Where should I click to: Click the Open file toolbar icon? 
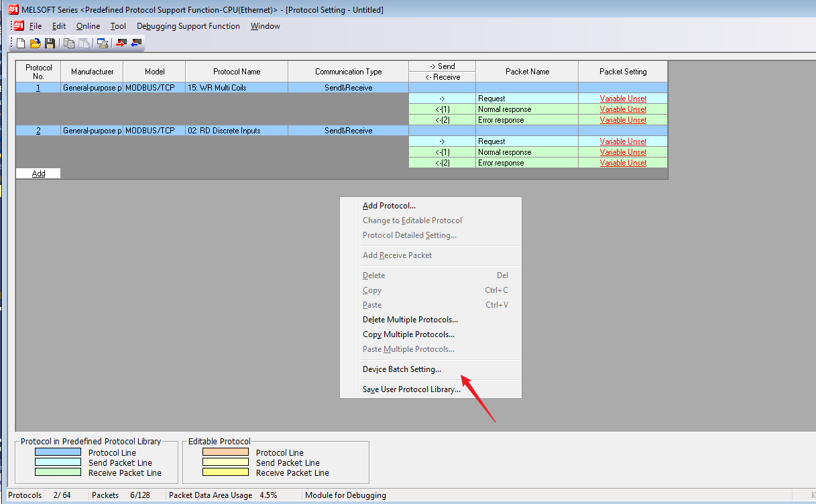point(36,44)
